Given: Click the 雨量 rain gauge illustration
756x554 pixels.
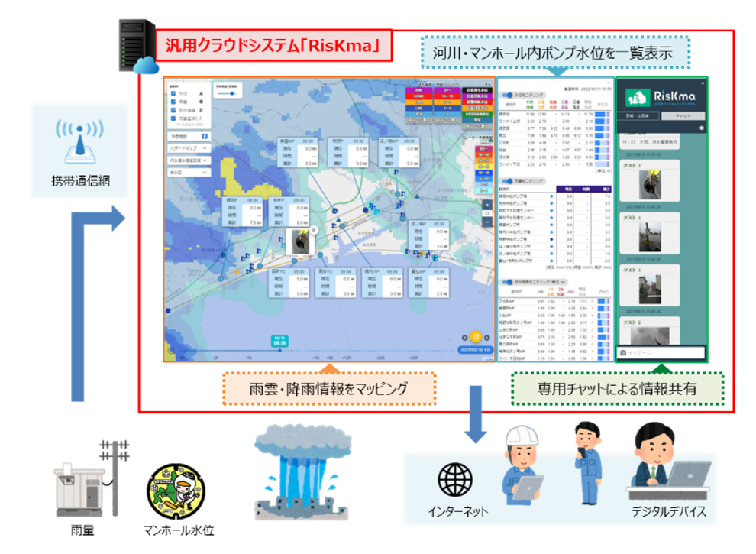Looking at the screenshot, I should click(92, 479).
